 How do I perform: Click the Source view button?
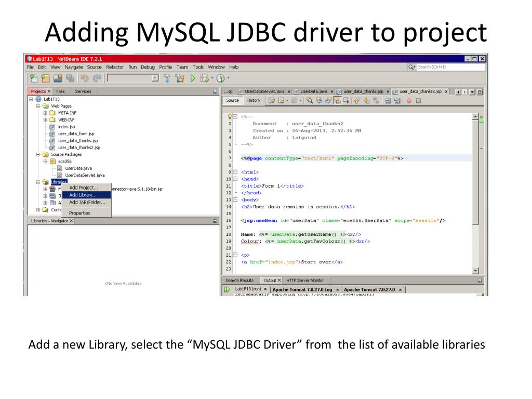point(232,100)
